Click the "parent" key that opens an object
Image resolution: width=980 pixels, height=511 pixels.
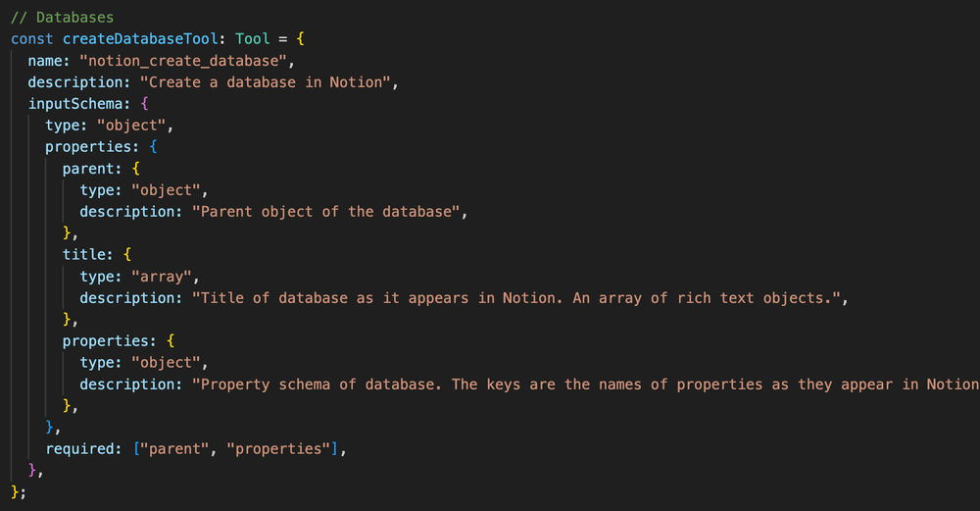pyautogui.click(x=89, y=168)
